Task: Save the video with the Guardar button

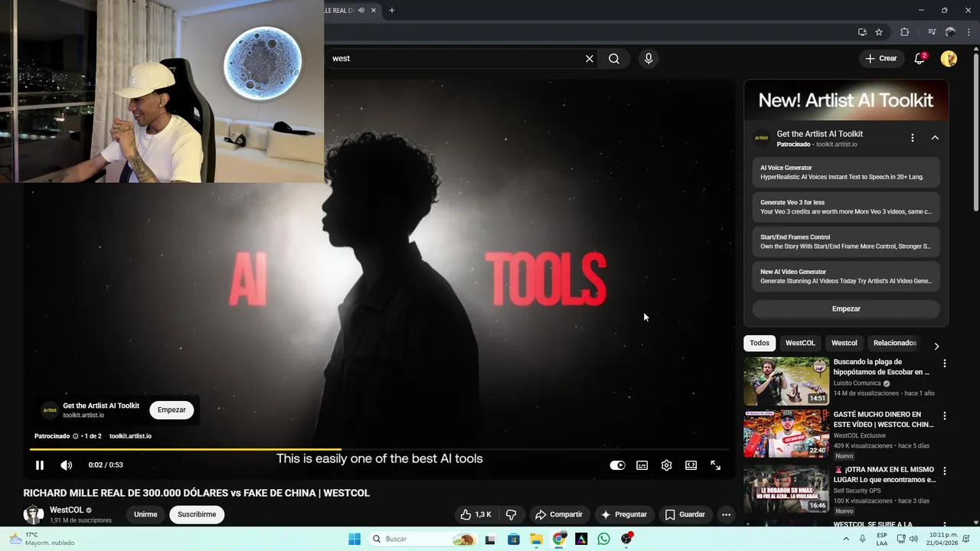Action: (x=685, y=514)
